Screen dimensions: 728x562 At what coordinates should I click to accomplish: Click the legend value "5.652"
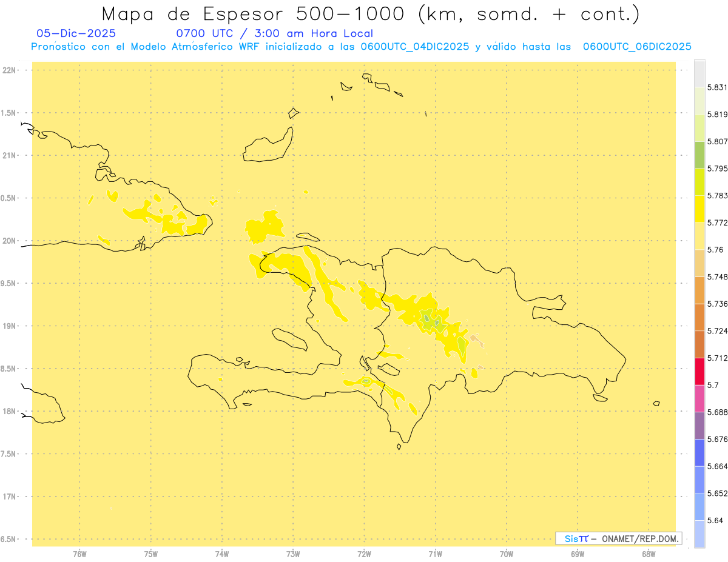718,493
